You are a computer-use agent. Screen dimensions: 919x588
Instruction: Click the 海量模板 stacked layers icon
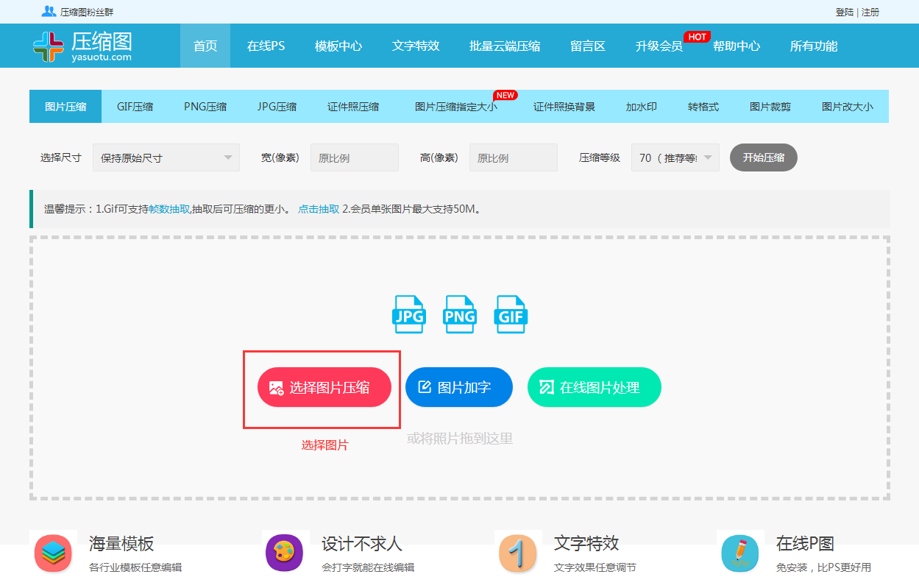point(52,553)
